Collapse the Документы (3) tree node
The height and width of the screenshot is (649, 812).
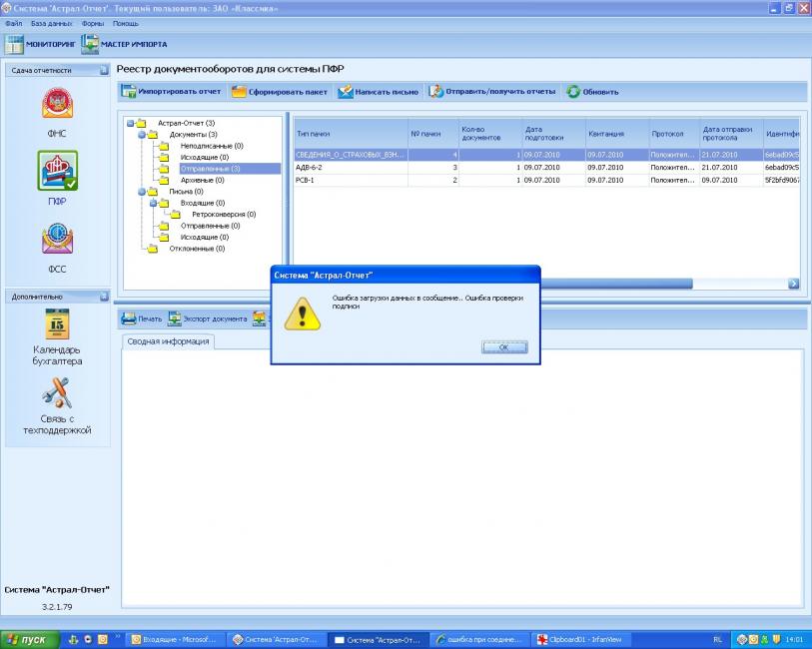pyautogui.click(x=142, y=134)
